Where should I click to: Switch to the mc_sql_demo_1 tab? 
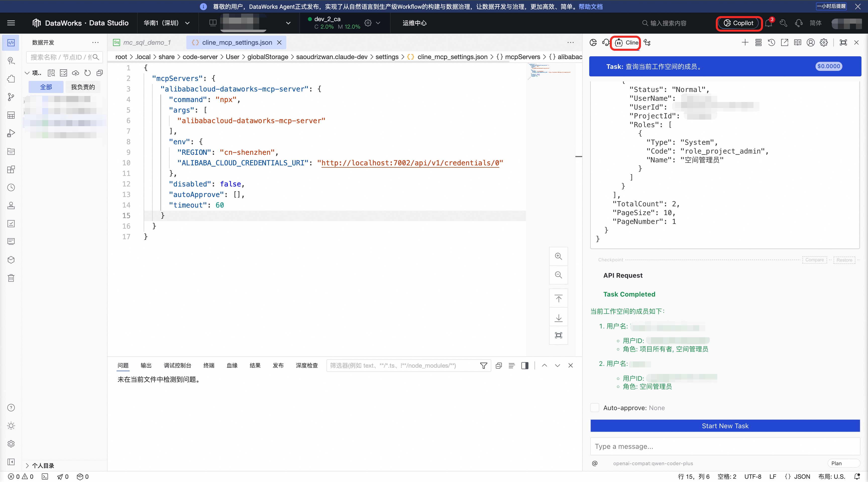click(x=147, y=42)
